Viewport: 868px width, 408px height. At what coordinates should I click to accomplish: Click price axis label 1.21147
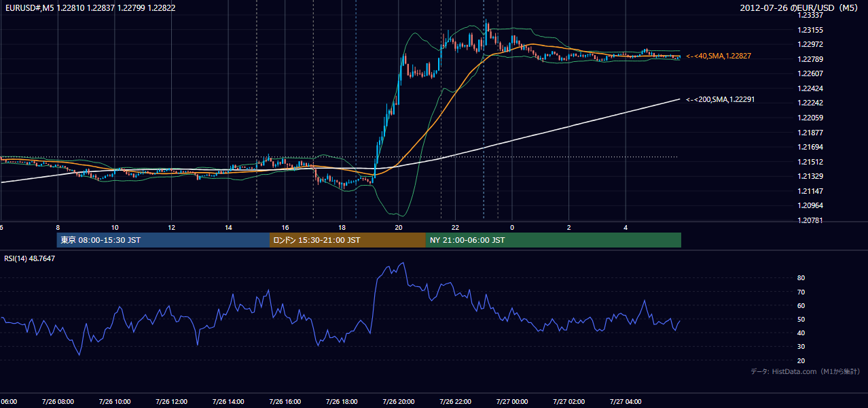pyautogui.click(x=810, y=191)
